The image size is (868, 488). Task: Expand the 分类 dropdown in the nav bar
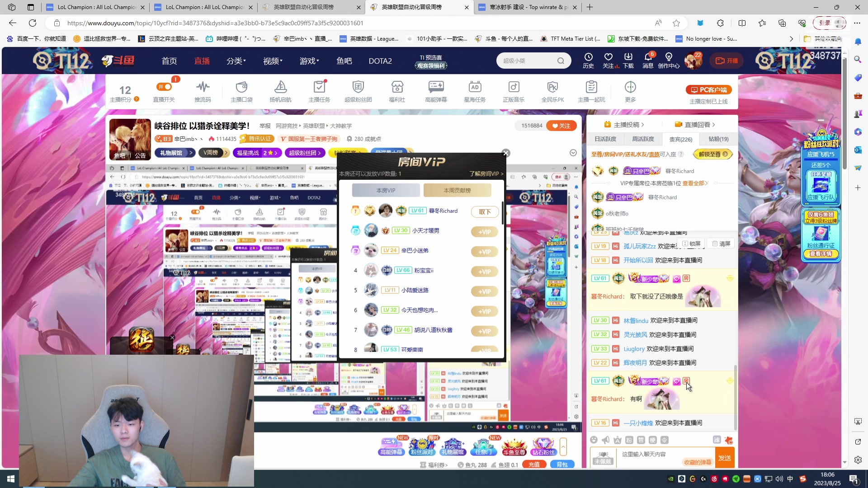point(236,61)
